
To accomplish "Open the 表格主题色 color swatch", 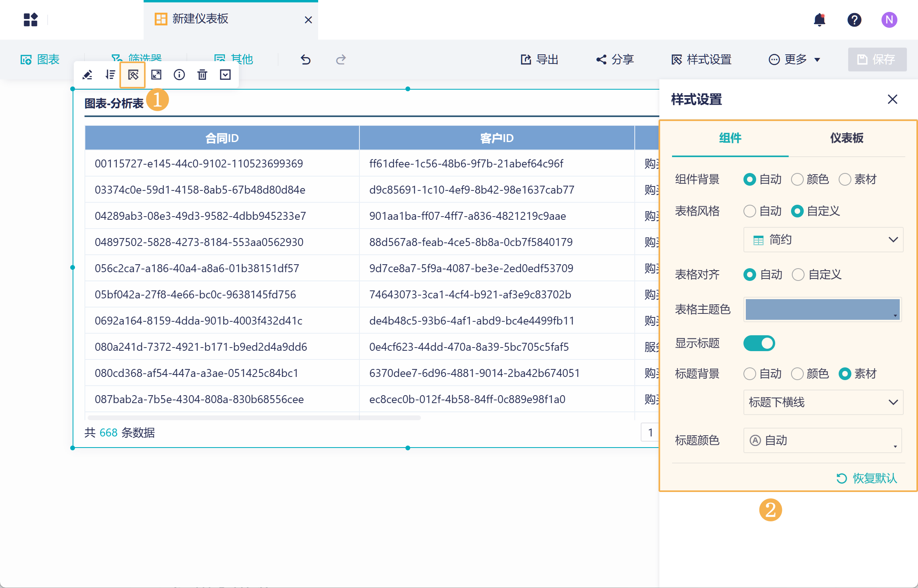I will coord(822,309).
